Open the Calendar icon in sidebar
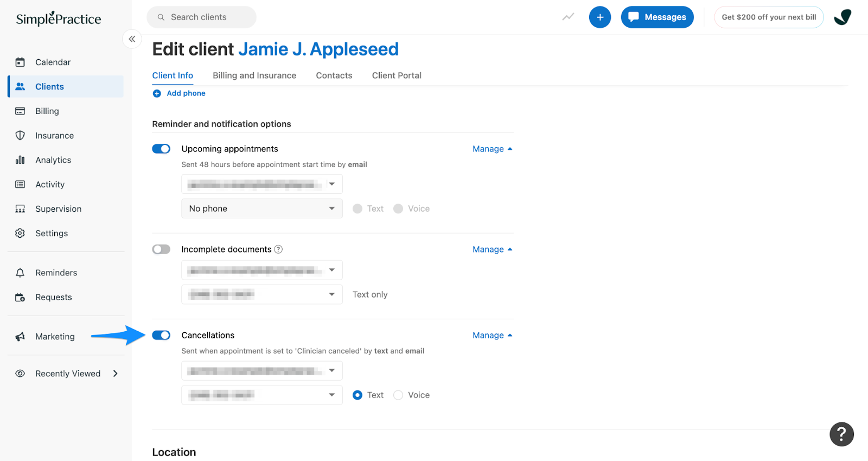The width and height of the screenshot is (868, 461). click(20, 62)
